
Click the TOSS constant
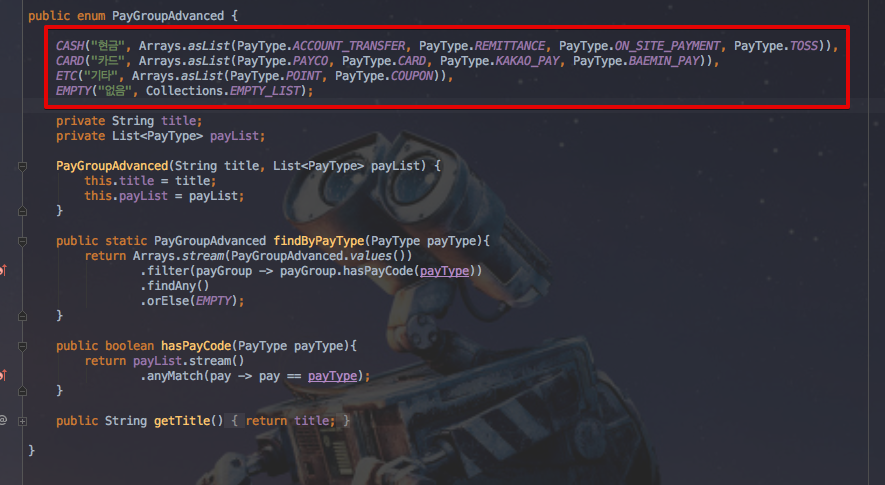[x=804, y=46]
